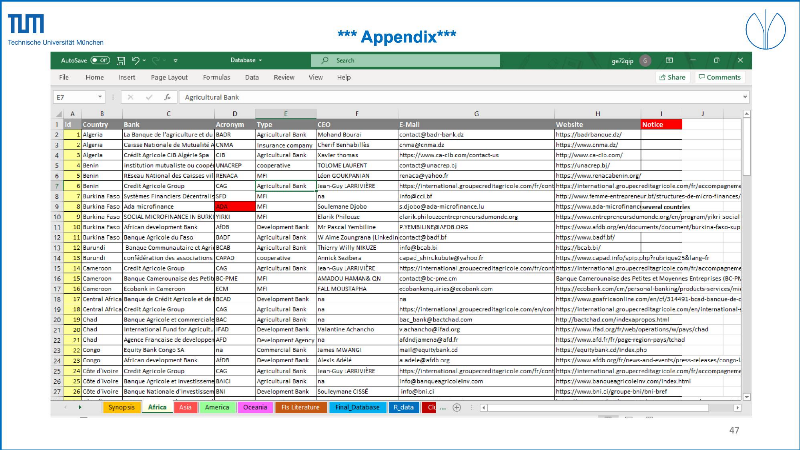The height and width of the screenshot is (450, 800).
Task: Click the Undo arrow icon
Action: click(136, 61)
